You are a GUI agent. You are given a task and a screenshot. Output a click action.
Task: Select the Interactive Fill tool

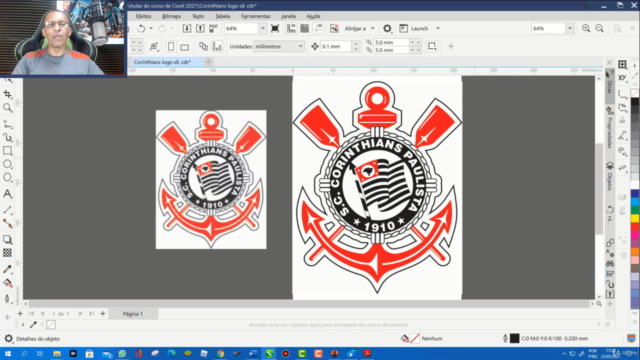click(7, 283)
